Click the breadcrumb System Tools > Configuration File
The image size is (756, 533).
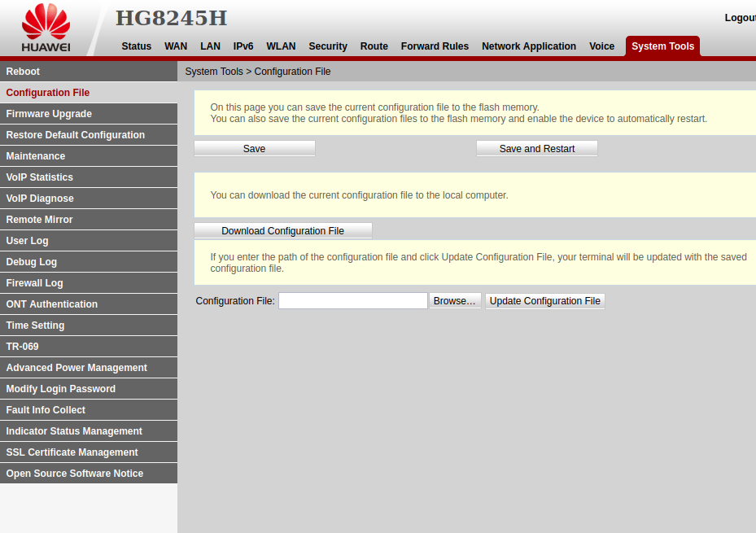tap(258, 72)
